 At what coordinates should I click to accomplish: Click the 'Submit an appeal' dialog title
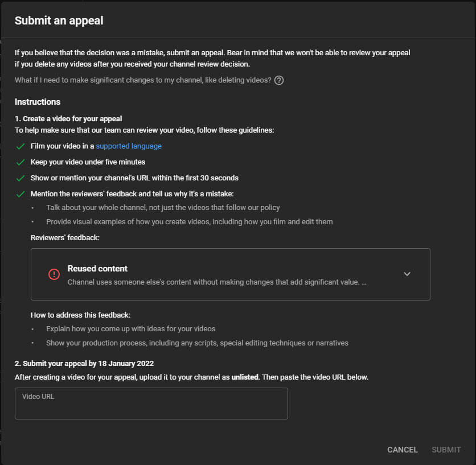point(59,20)
